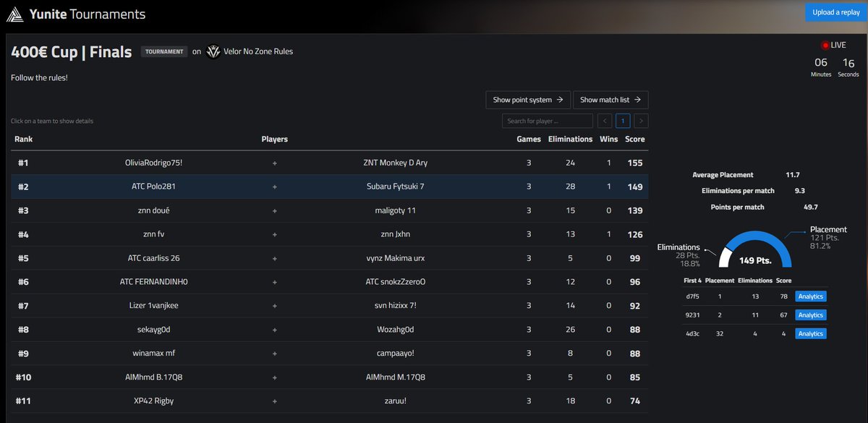Open Analytics for match 4d3c
Screen dimensions: 868x423
point(811,333)
